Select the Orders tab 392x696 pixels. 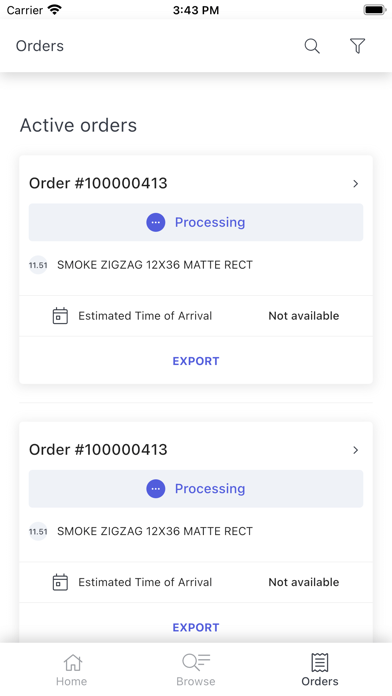[320, 670]
